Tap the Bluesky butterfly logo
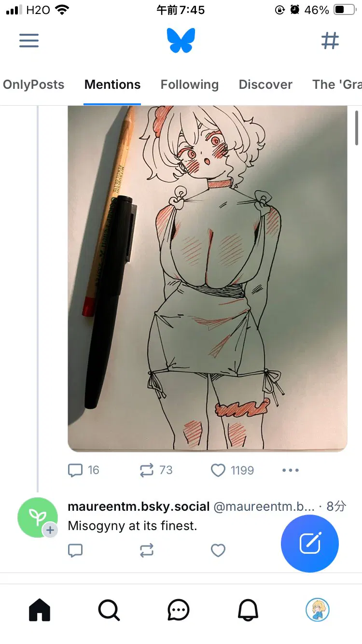 (181, 41)
